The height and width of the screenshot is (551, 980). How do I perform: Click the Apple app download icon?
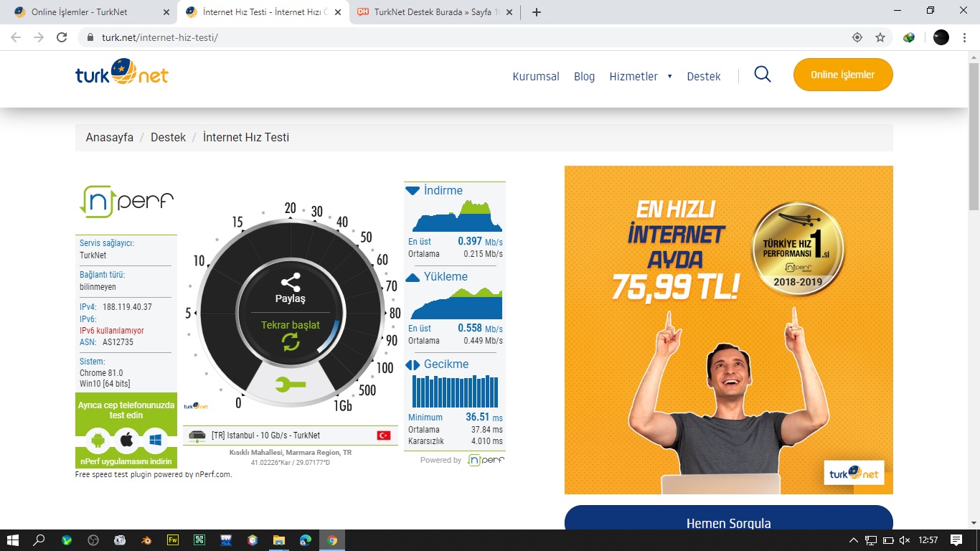126,439
